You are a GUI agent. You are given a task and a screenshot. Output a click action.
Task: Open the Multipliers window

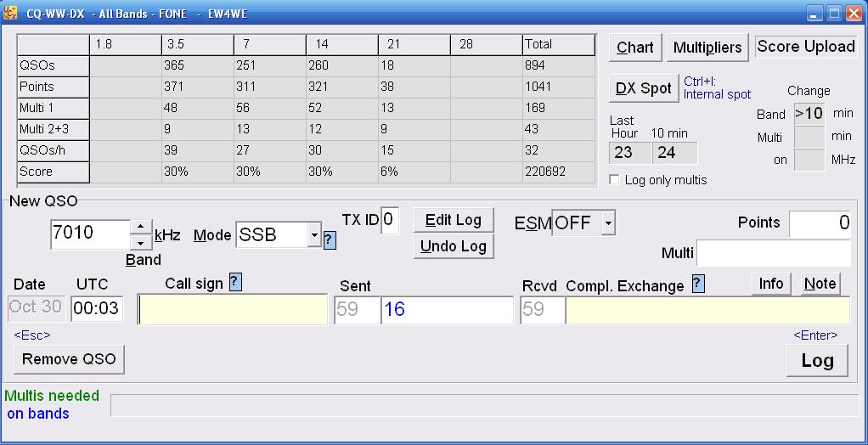707,48
